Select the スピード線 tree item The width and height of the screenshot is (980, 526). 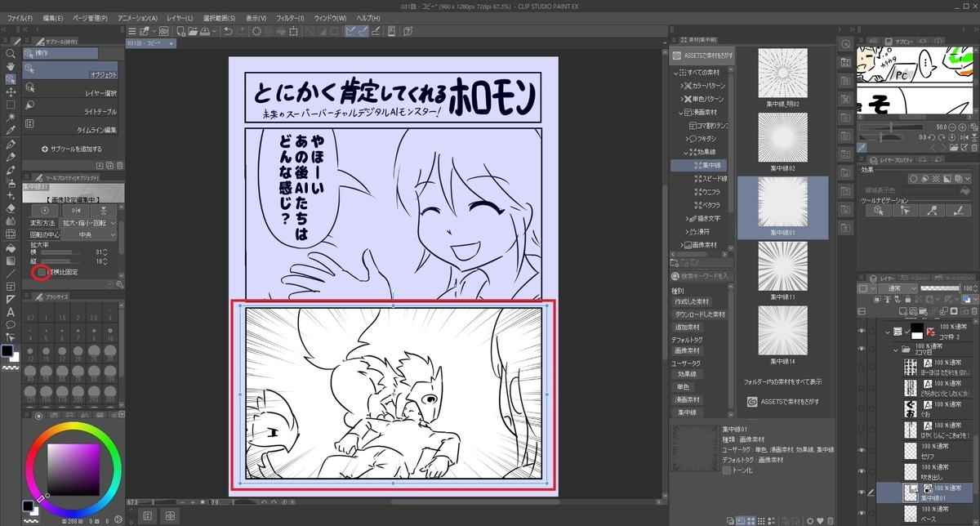point(710,178)
